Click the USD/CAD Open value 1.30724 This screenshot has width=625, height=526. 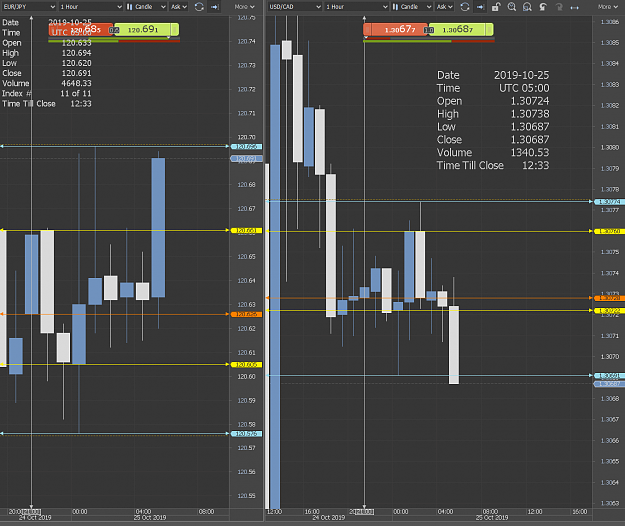click(x=529, y=101)
